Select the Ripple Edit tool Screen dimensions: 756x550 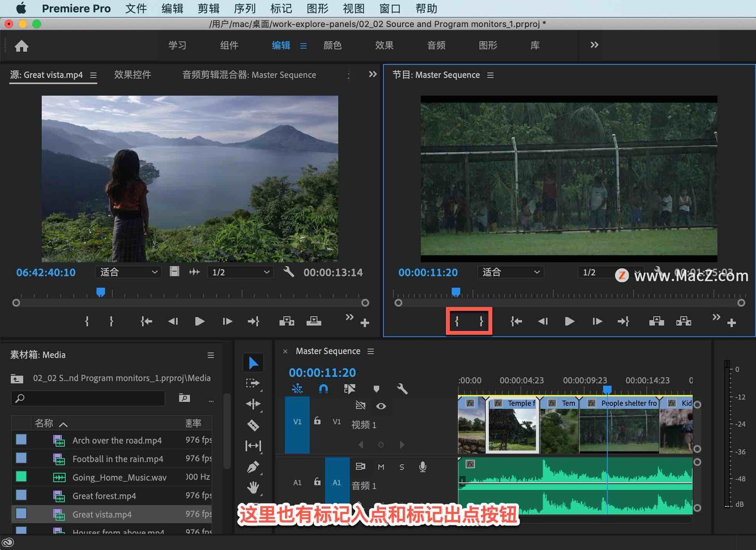[x=253, y=404]
